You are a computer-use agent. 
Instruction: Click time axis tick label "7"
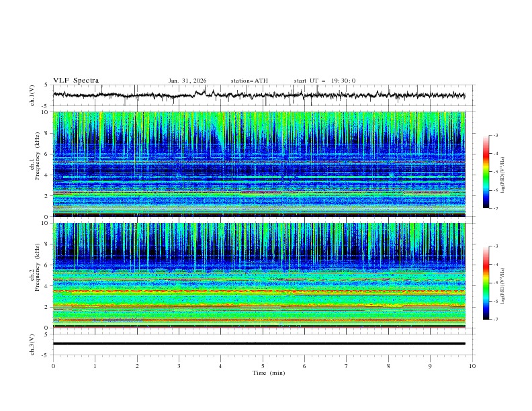click(x=347, y=366)
